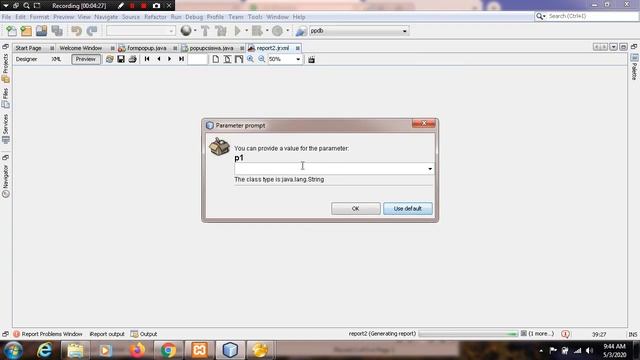Open the 50% zoom level dropdown

(x=298, y=59)
